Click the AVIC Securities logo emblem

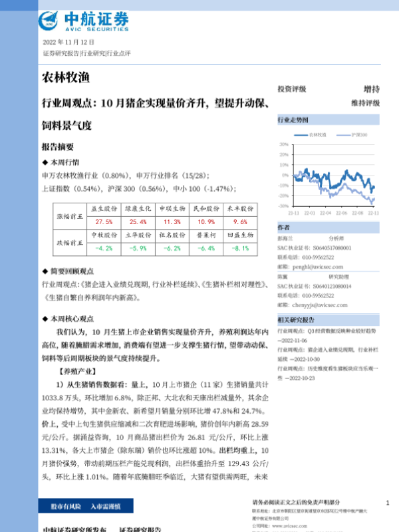49,21
